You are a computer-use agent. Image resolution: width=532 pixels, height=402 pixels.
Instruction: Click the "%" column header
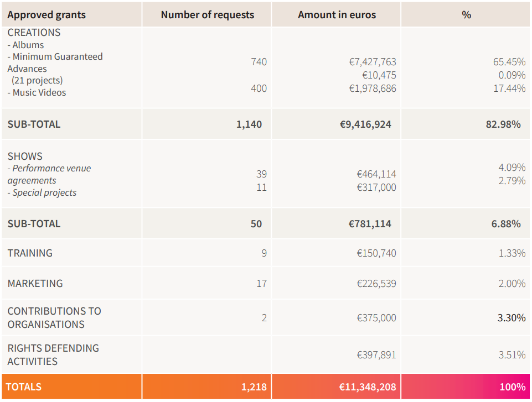[466, 15]
